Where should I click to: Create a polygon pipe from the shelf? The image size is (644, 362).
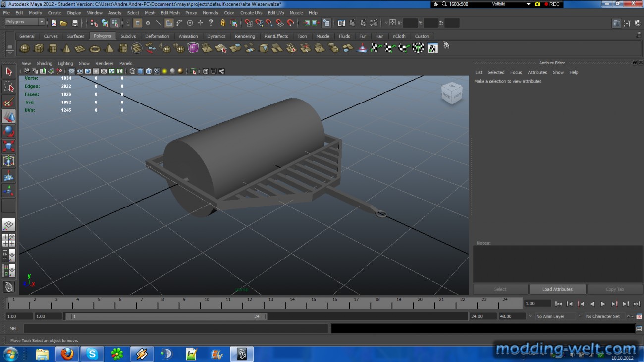click(x=123, y=48)
